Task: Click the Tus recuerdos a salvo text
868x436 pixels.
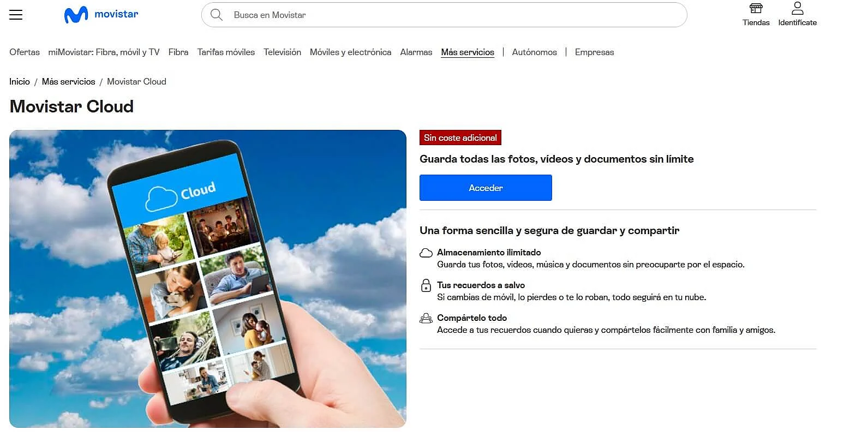Action: point(481,285)
